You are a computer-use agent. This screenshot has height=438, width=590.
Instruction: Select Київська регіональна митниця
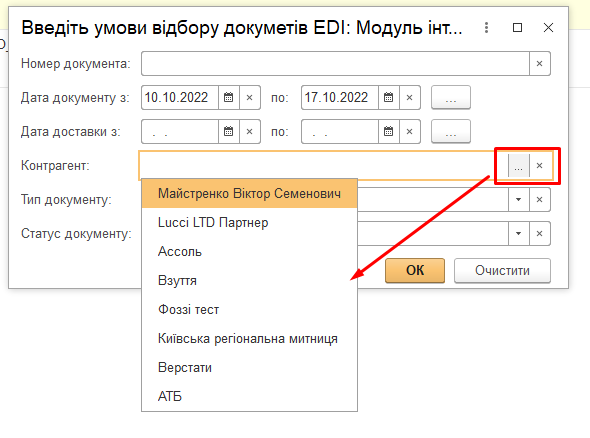pos(249,338)
